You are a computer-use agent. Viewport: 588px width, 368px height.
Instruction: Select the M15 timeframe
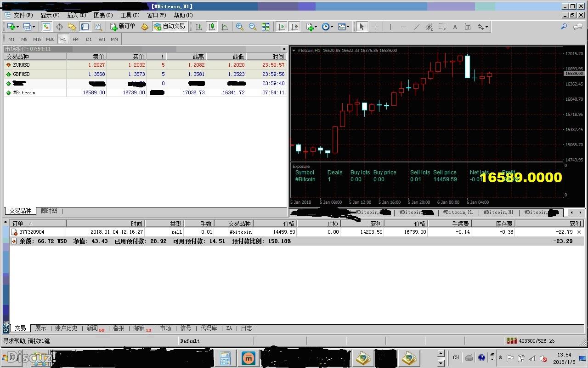[x=37, y=39]
